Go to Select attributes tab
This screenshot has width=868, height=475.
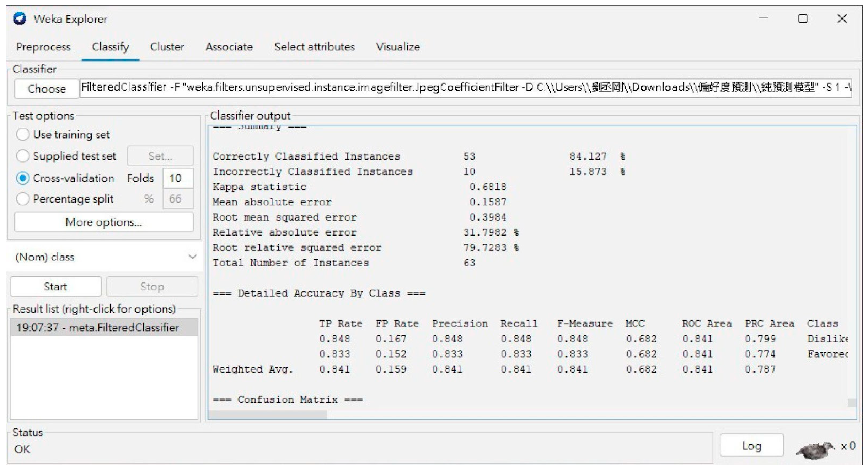pos(315,47)
